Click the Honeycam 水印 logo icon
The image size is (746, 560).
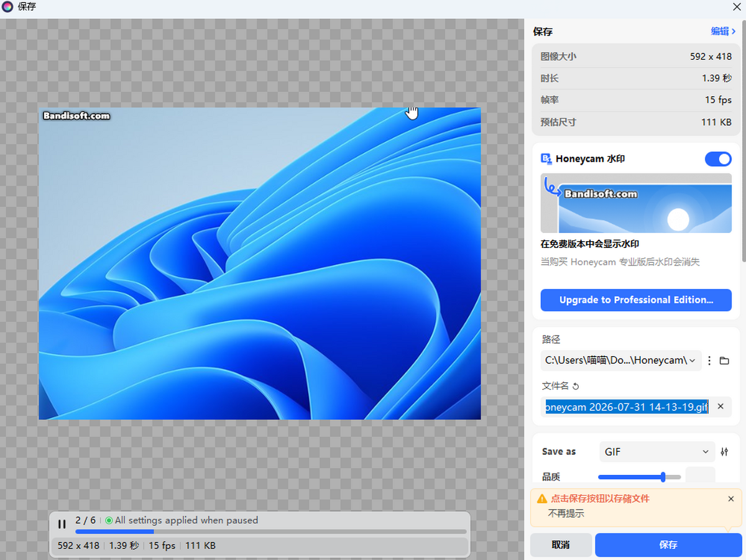[546, 159]
